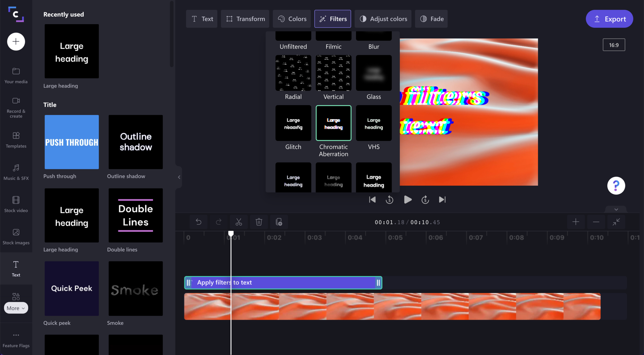
Task: Click the Export button
Action: [x=609, y=19]
